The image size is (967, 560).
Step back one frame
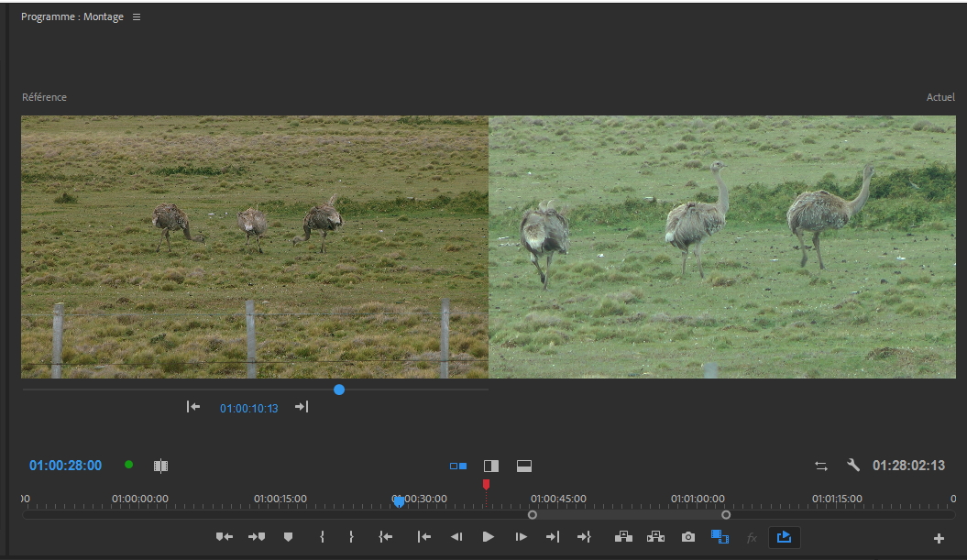456,537
